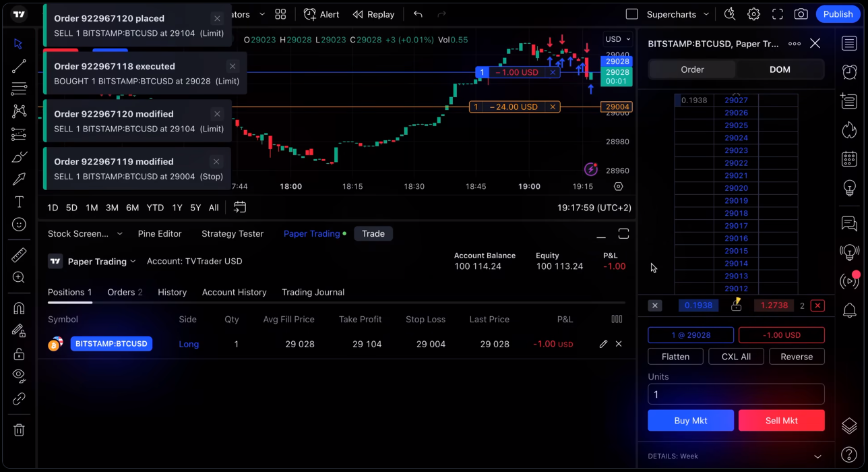Click Buy Mkt button

point(691,421)
